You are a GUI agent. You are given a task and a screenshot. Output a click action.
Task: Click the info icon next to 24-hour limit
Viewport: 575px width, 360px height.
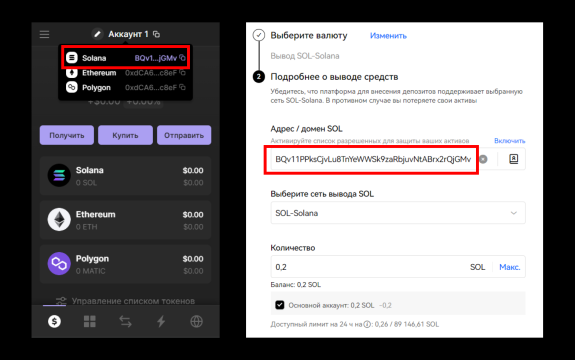tap(367, 324)
